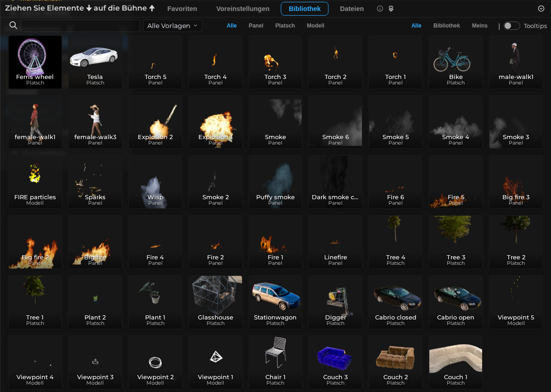Select the Tree 4 item

tap(395, 242)
